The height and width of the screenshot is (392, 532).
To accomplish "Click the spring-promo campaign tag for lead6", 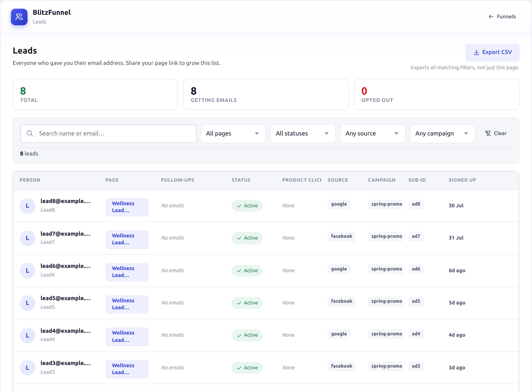I will pos(385,269).
